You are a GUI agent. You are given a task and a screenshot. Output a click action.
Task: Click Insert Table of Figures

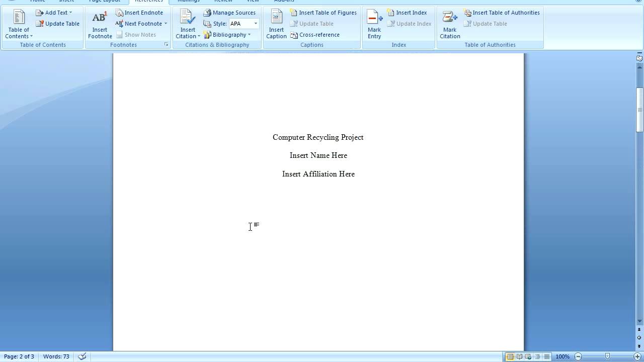[x=323, y=13]
